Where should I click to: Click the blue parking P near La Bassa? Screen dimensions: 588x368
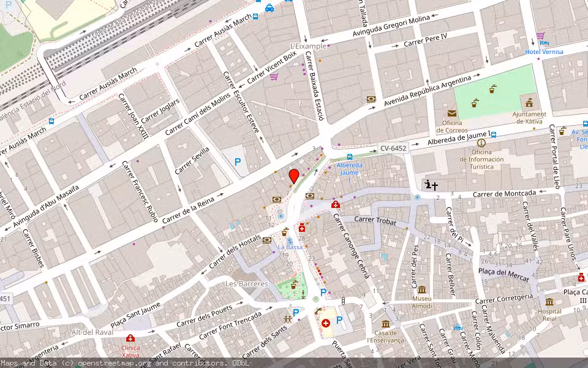click(323, 292)
